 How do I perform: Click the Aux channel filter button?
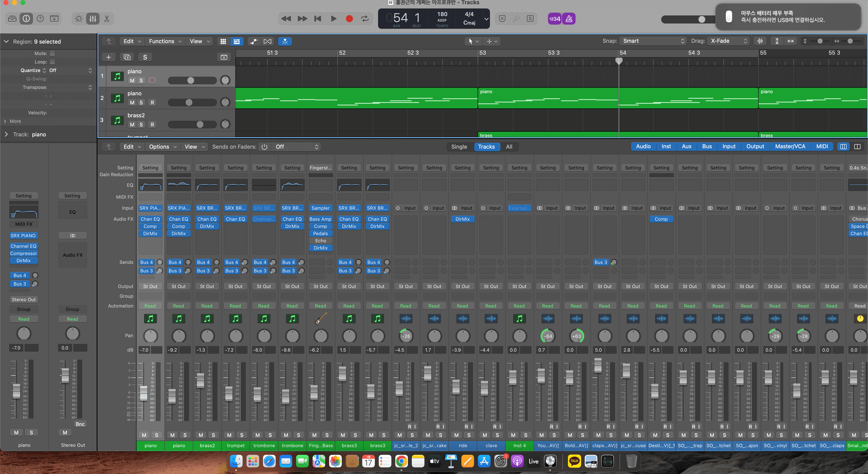click(686, 147)
